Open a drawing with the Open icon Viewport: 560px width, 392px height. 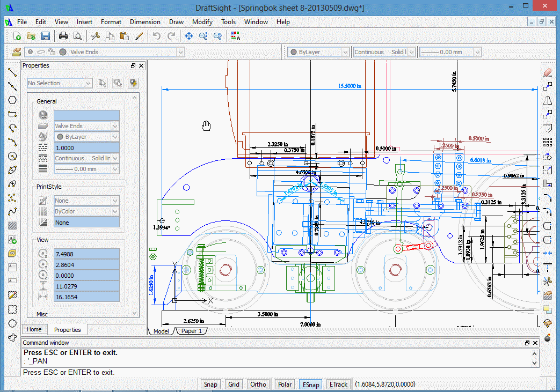(31, 36)
